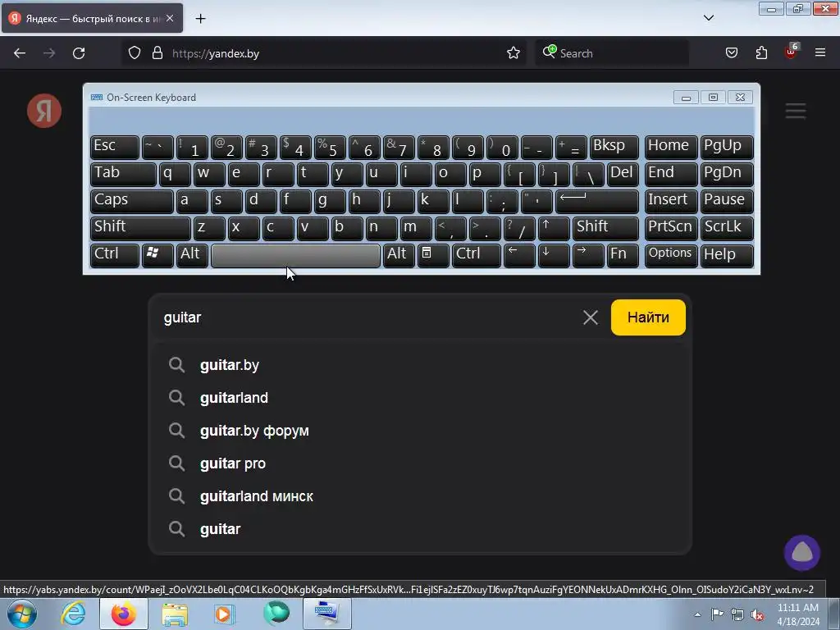The image size is (840, 630).
Task: Click the Bksp key
Action: (614, 148)
